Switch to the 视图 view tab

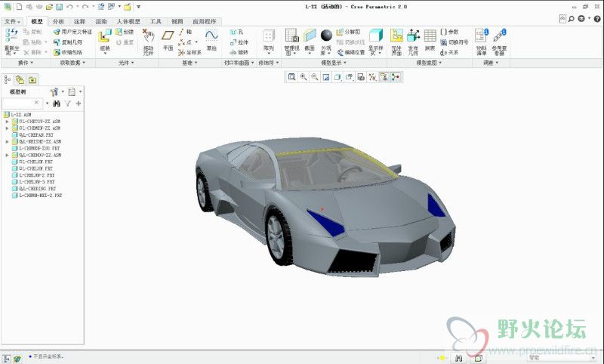click(177, 22)
